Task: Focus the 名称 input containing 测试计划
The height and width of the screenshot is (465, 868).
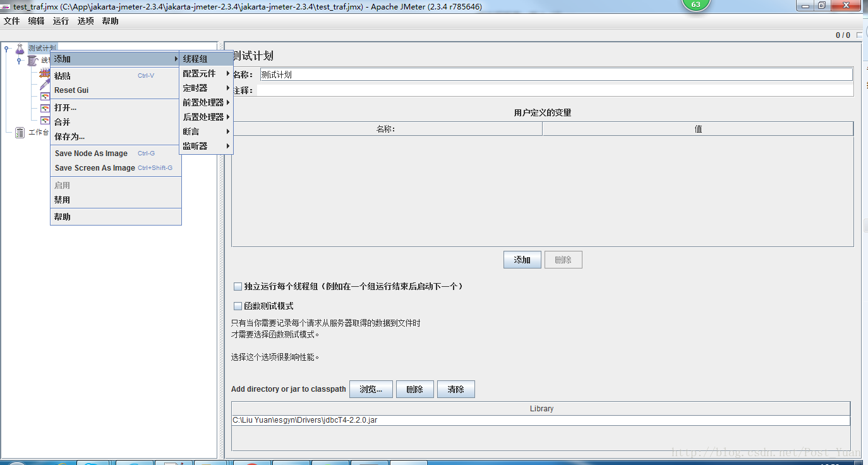Action: [556, 75]
